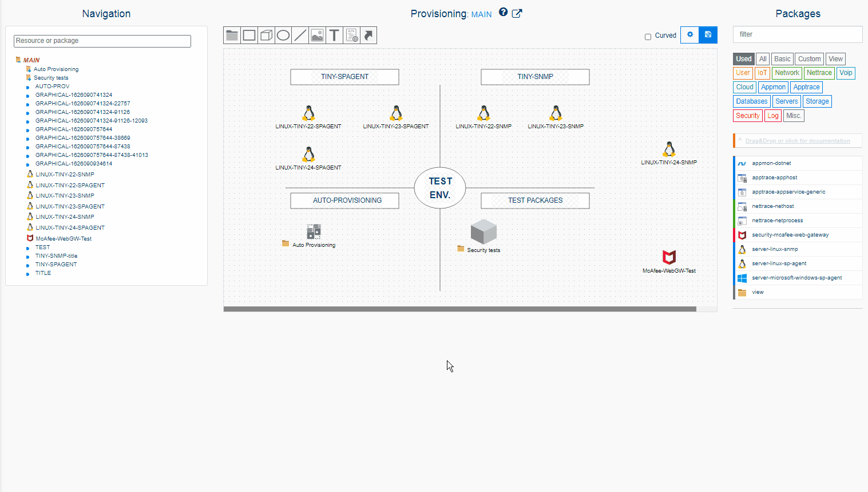Toggle the Used packages filter
Screen dimensions: 868x492
click(x=743, y=59)
